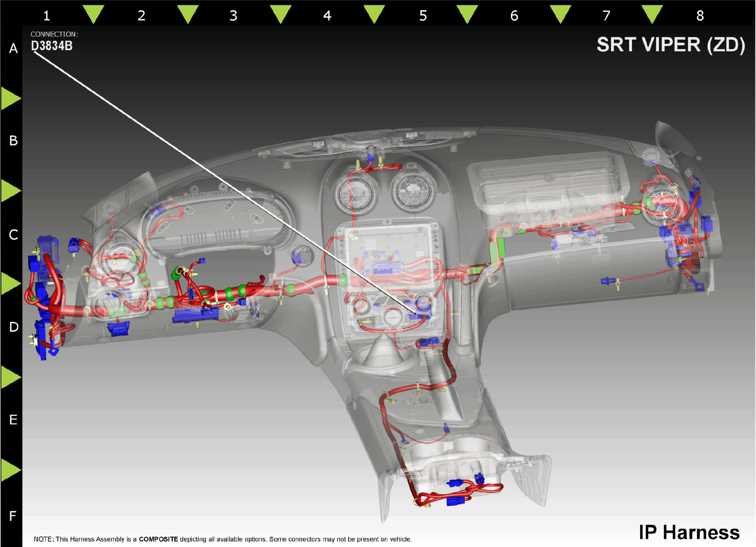Click row letter F on left edge
Screen dimensions: 756x547
pos(13,516)
